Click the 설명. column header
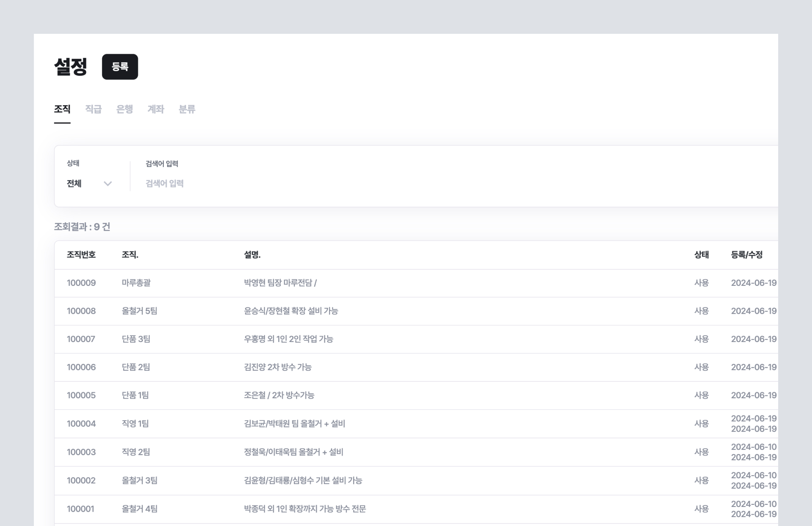The image size is (812, 526). click(252, 255)
